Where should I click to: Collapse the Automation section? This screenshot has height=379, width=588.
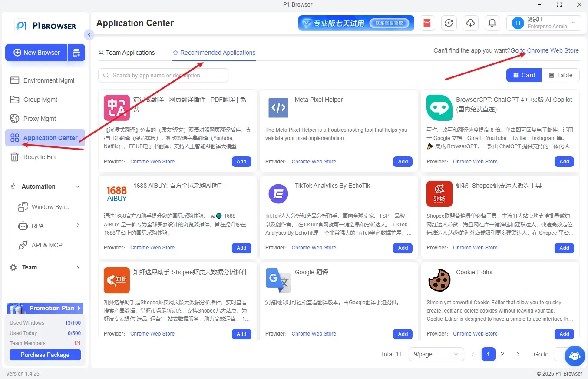click(45, 186)
